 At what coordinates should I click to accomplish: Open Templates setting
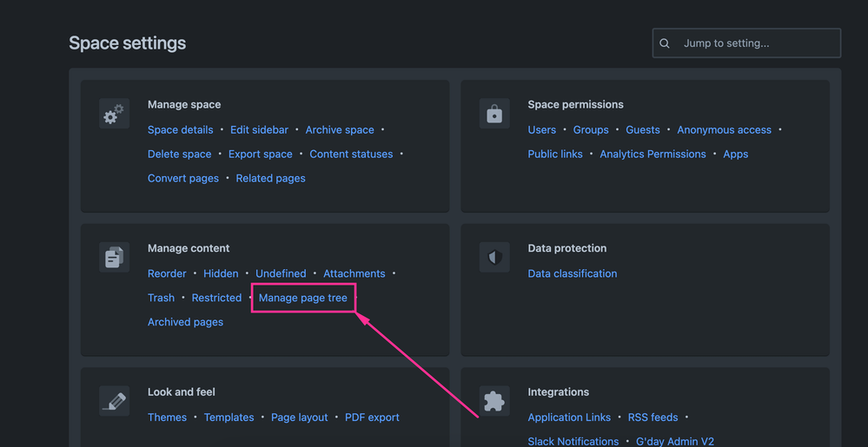click(x=229, y=417)
